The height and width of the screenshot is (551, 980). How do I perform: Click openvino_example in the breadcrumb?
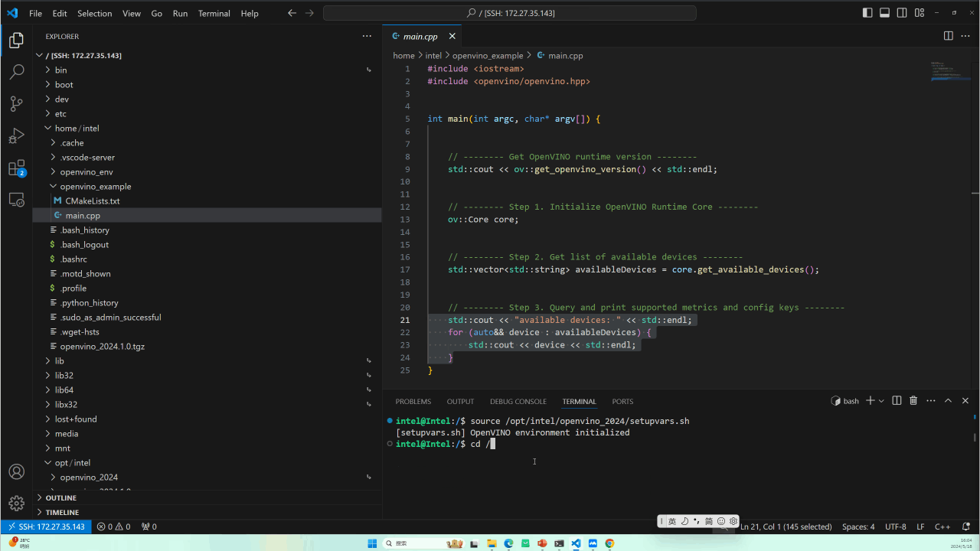(x=488, y=55)
